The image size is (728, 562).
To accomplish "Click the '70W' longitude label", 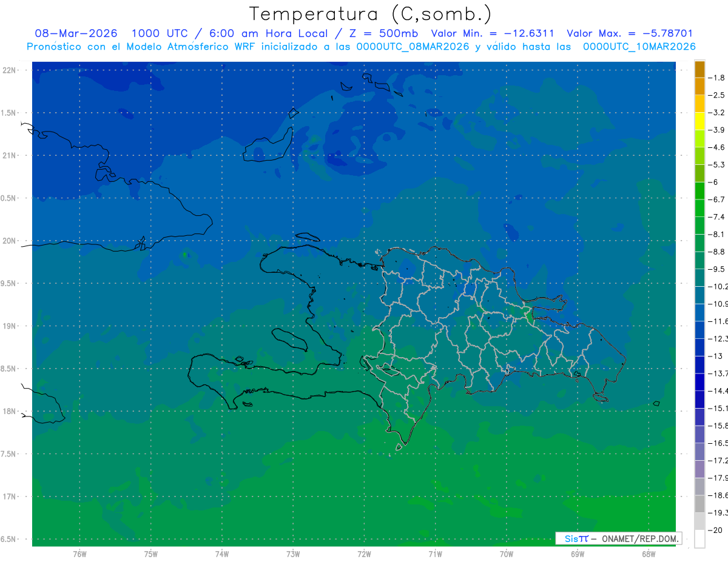I will point(506,554).
